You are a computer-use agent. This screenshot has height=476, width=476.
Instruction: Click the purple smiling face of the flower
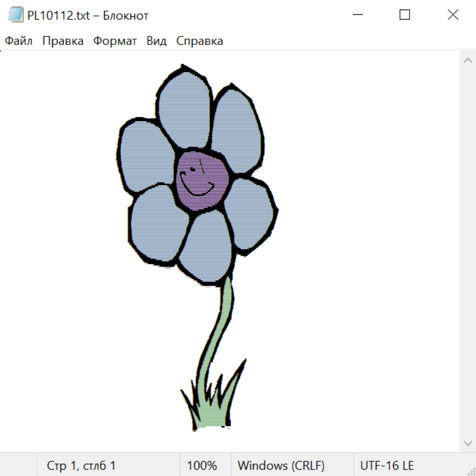tap(202, 180)
